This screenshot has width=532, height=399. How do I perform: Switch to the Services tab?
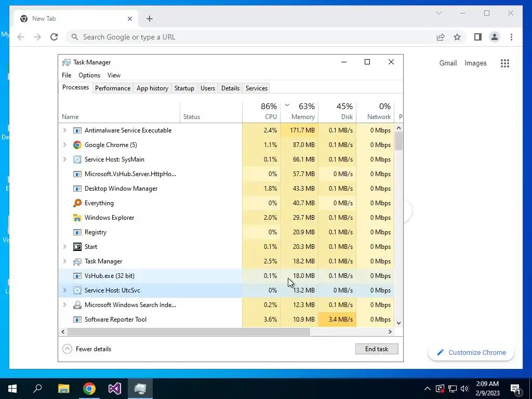coord(257,88)
